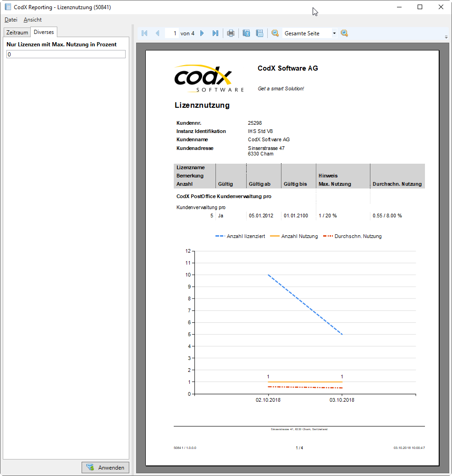Maximize the CodX Reporting window
Screen dimensions: 452x476
[420, 7]
